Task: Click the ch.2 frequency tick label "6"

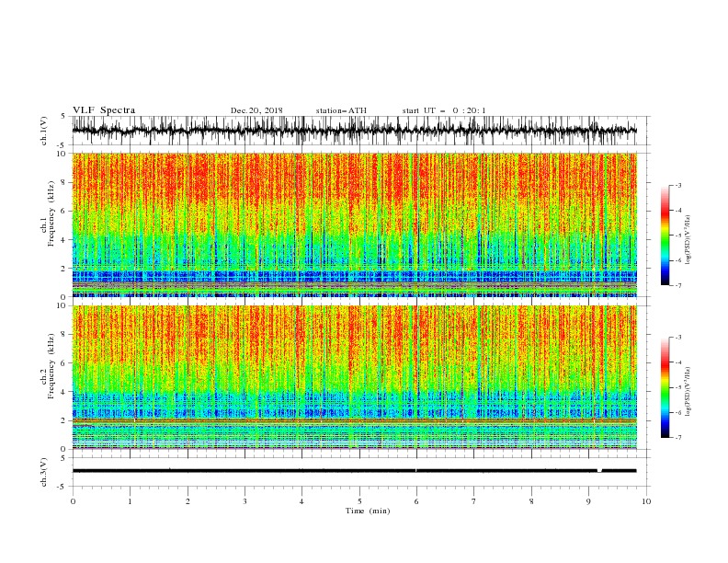Action: pyautogui.click(x=64, y=363)
